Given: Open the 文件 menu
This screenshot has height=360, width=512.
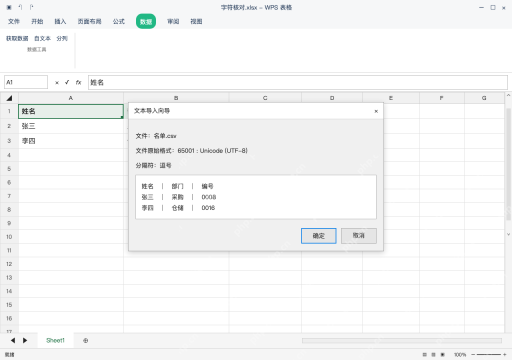Looking at the screenshot, I should coord(14,22).
